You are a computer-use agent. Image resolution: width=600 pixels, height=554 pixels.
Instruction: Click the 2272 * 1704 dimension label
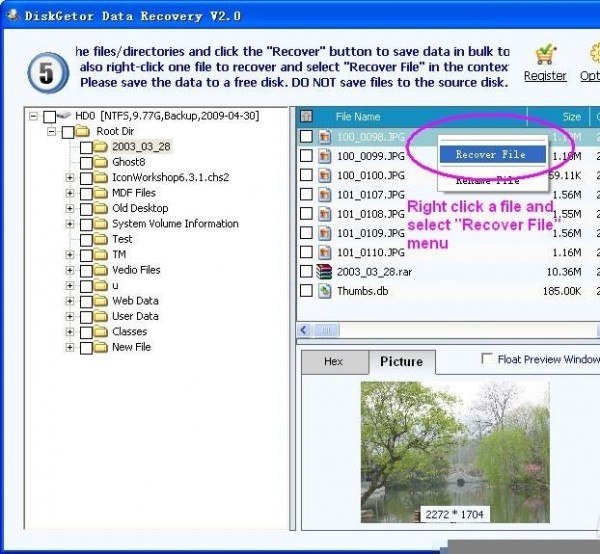pyautogui.click(x=454, y=515)
